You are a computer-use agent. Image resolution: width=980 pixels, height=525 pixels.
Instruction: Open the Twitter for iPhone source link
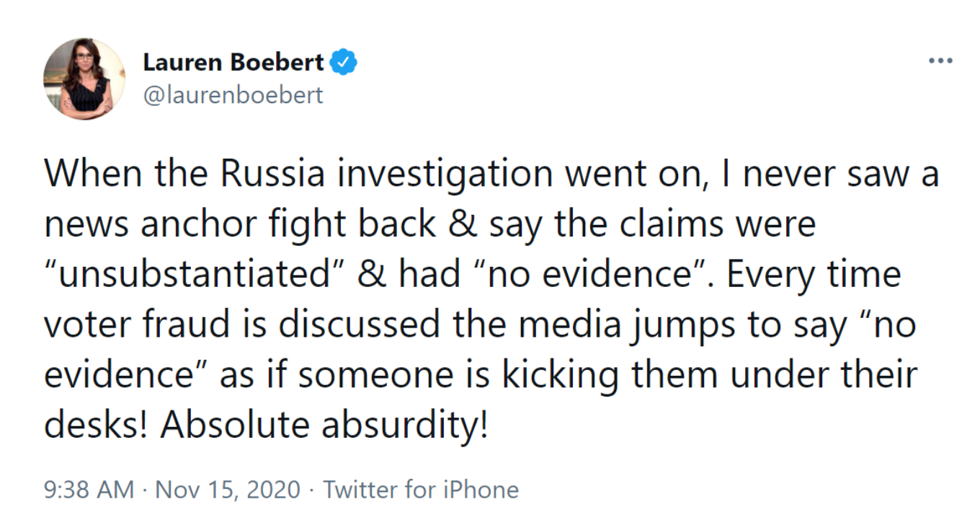(421, 490)
